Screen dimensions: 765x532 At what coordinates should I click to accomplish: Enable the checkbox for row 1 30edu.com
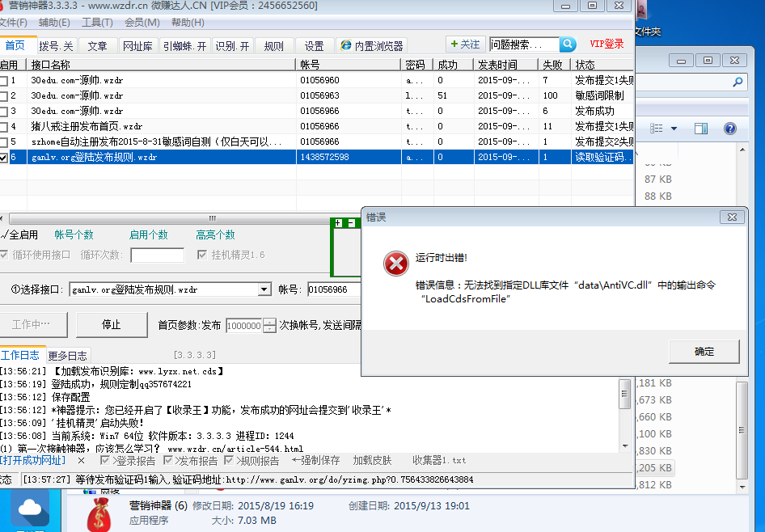(x=4, y=81)
